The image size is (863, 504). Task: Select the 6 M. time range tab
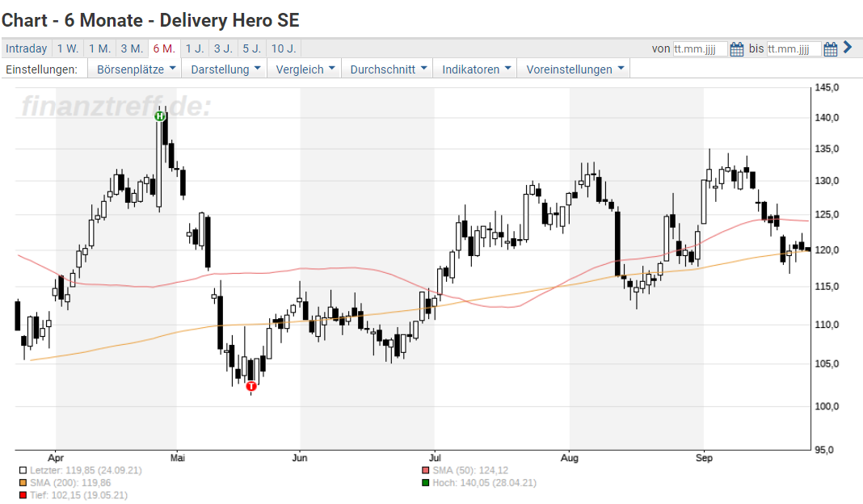click(164, 48)
